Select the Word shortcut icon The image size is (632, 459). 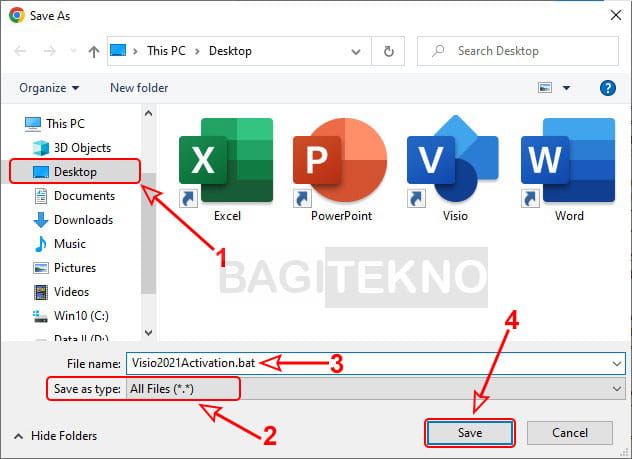coord(568,162)
